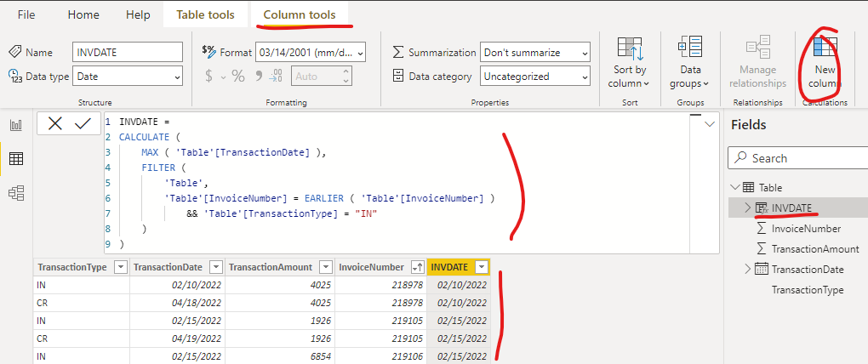
Task: Click the cell with InvoiceNumber 219106
Action: [x=381, y=356]
